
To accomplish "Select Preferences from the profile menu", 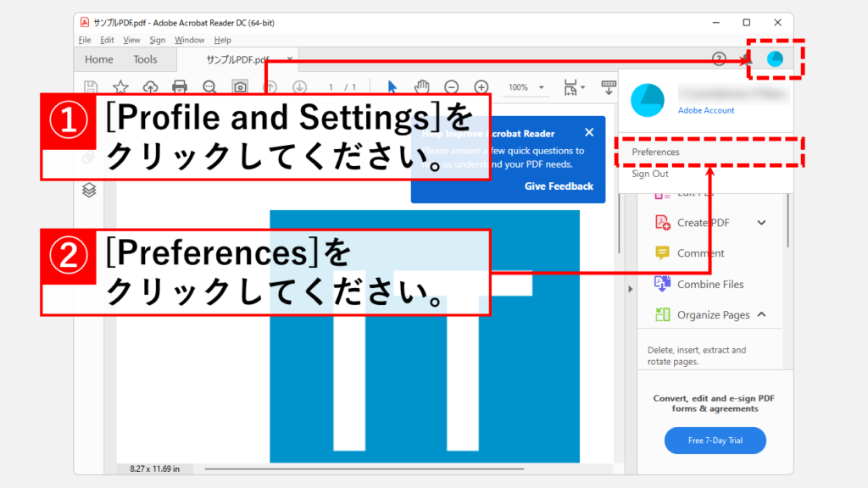I will click(x=655, y=152).
